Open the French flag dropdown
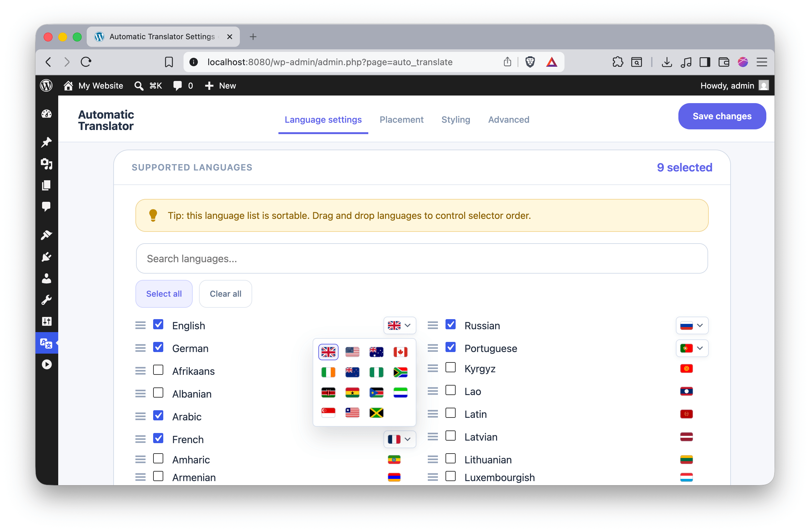Screen dimensions: 810x532 click(x=400, y=440)
